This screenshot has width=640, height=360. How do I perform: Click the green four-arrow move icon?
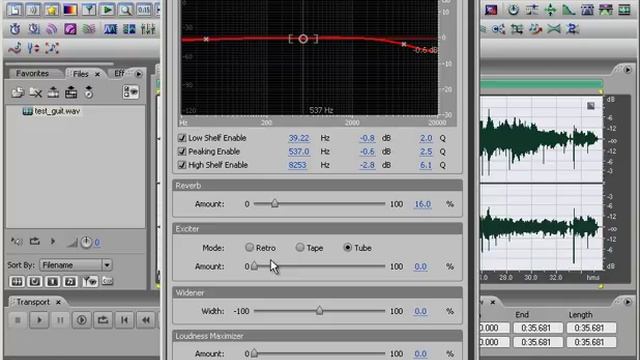point(550,10)
